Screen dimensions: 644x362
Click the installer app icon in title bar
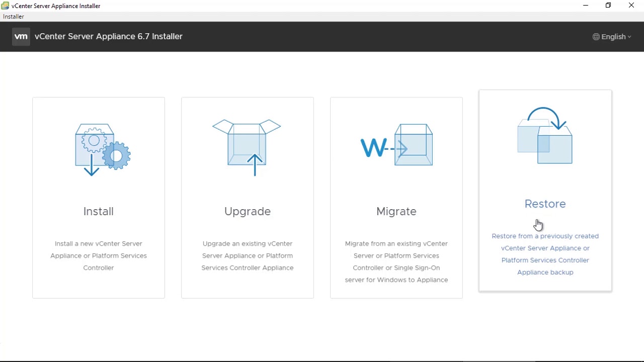[x=5, y=6]
